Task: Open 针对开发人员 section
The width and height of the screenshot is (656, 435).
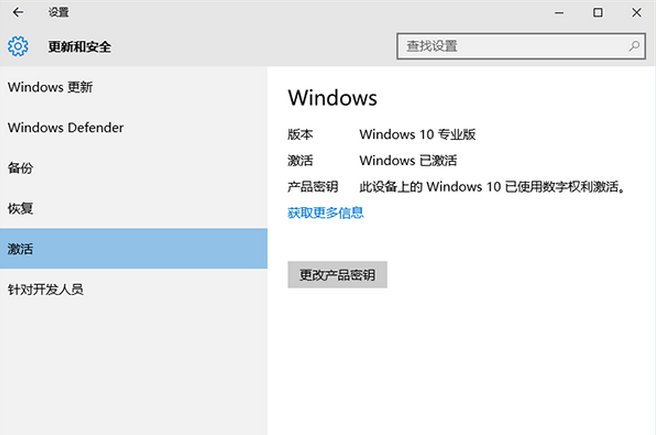Action: [133, 289]
